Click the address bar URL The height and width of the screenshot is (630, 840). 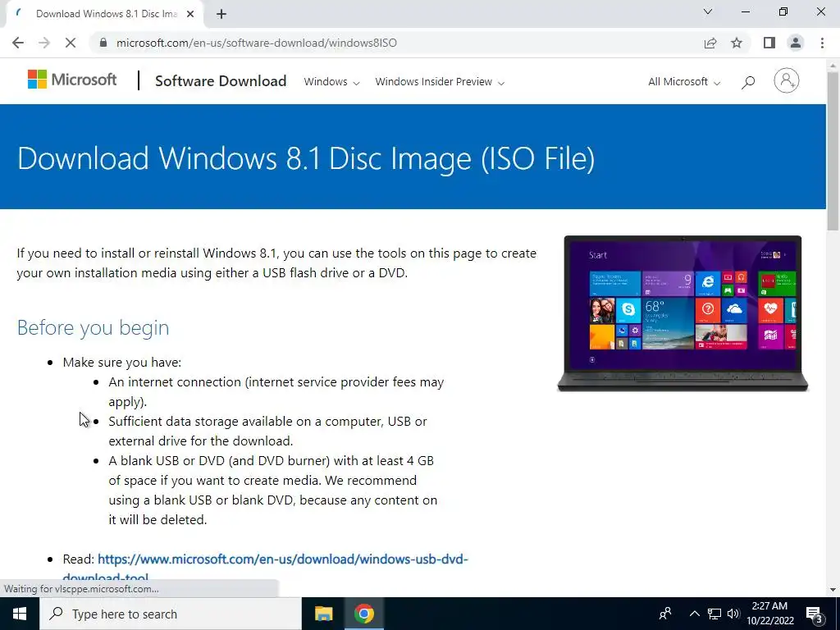(x=257, y=43)
